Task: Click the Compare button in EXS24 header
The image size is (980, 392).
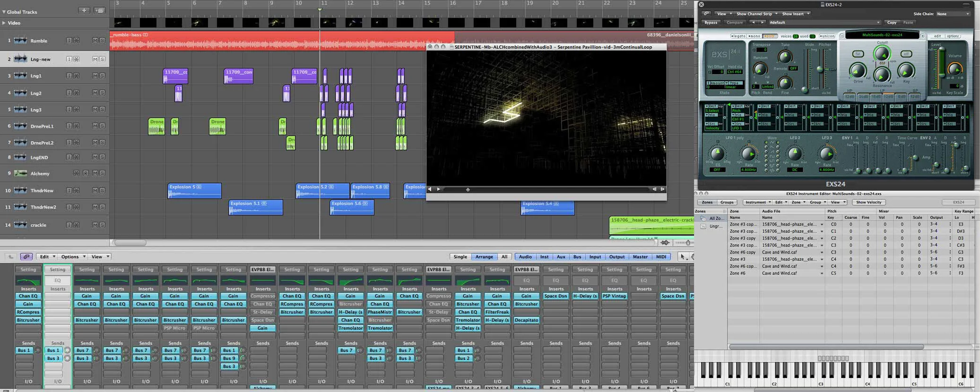Action: coord(734,22)
